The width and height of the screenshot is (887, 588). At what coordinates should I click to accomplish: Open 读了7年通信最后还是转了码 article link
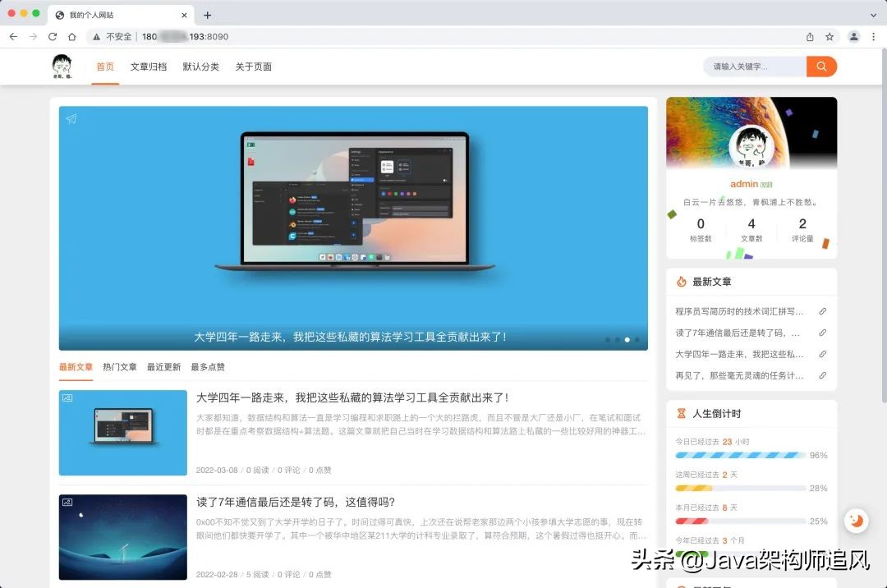tap(296, 502)
